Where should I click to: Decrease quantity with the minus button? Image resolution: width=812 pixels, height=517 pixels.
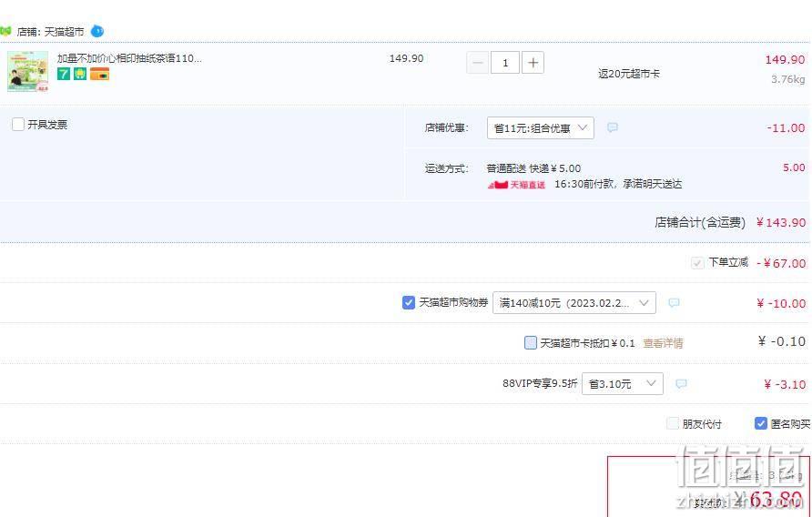[x=478, y=63]
